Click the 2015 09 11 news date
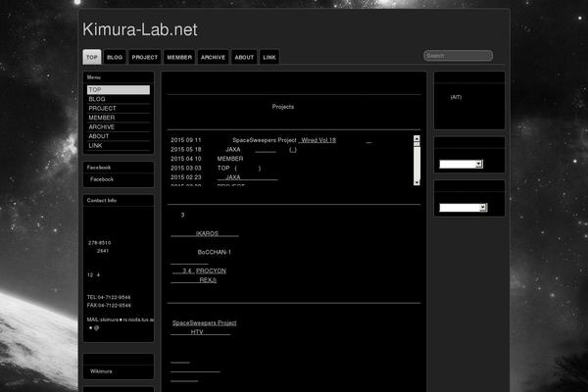 [x=186, y=140]
